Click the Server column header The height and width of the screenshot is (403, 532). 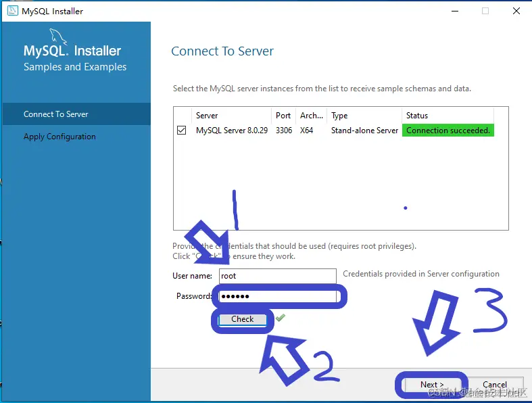coord(231,116)
